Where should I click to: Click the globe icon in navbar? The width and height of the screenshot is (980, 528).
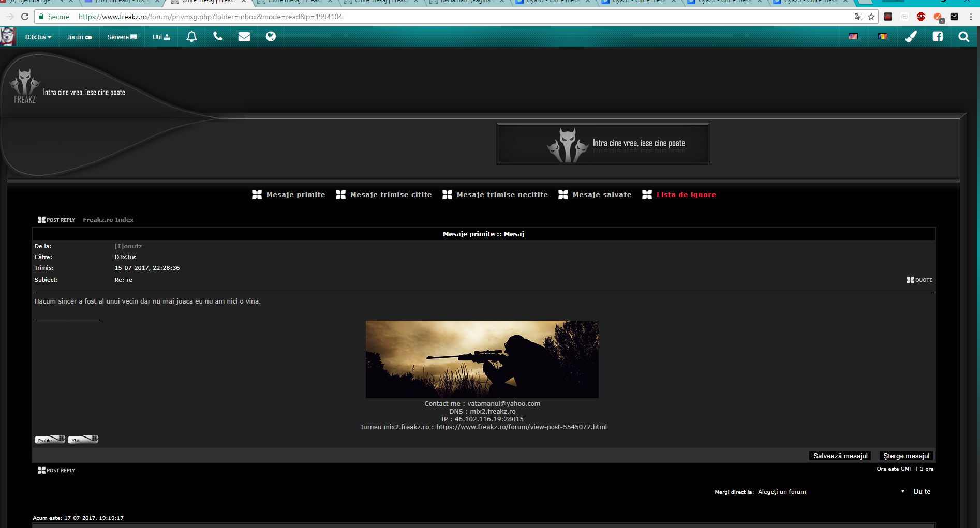[x=271, y=37]
